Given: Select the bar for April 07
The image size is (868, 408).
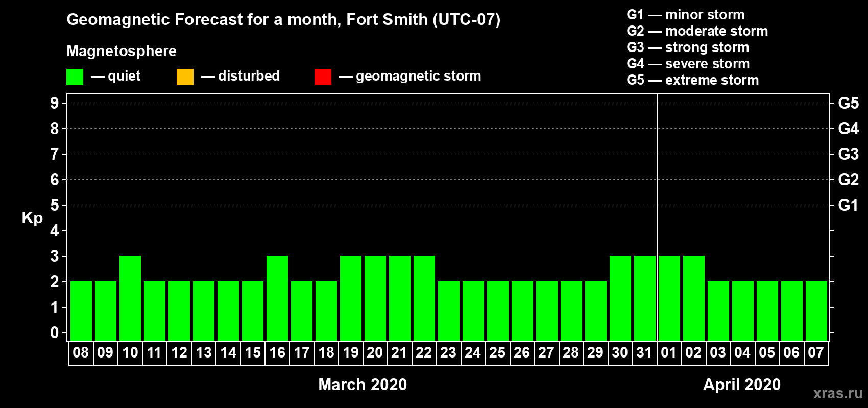Looking at the screenshot, I should point(816,311).
